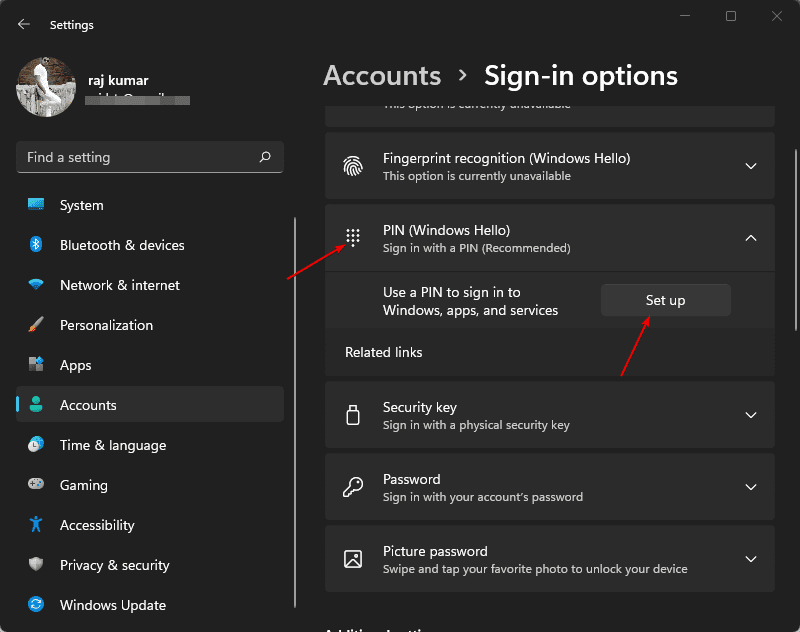Click the fingerprint recognition icon
800x632 pixels.
pos(352,165)
